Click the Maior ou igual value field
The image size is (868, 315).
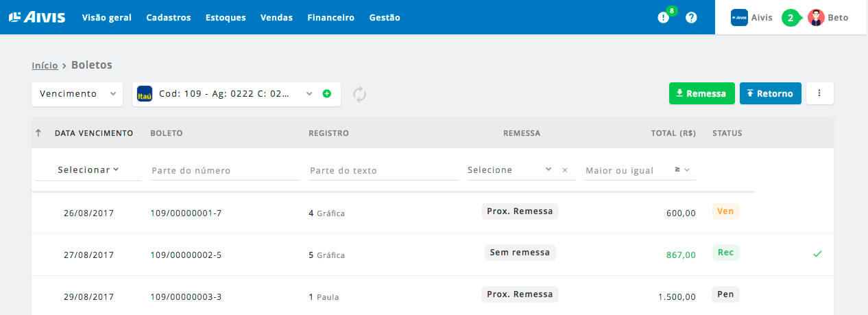pos(626,170)
